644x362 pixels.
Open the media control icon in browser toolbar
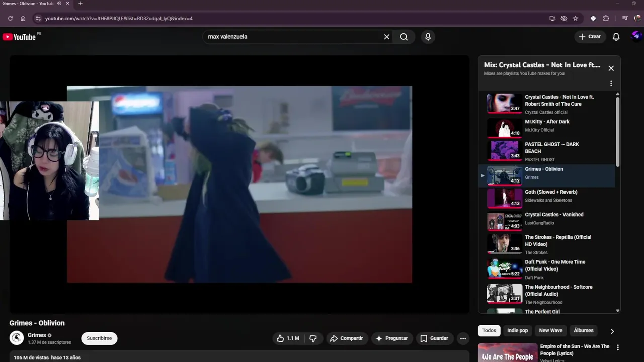pos(625,18)
